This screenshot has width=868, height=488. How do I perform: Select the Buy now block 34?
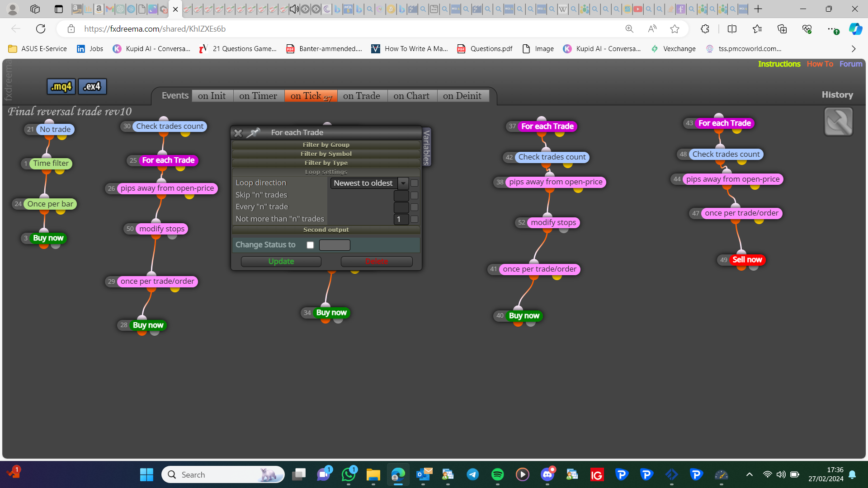pos(331,313)
